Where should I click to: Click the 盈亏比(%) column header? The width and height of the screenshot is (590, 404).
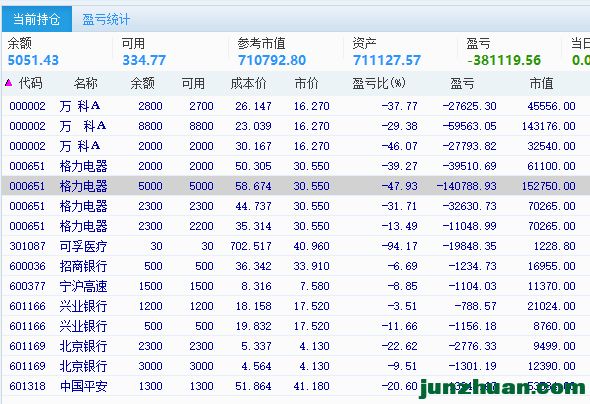(379, 83)
